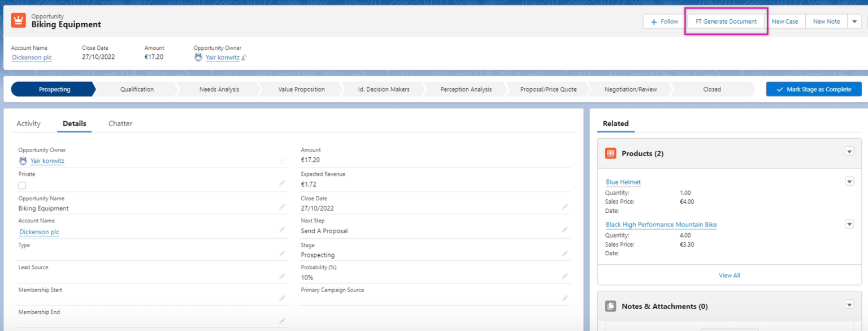
Task: Click View All under Products
Action: [x=729, y=275]
